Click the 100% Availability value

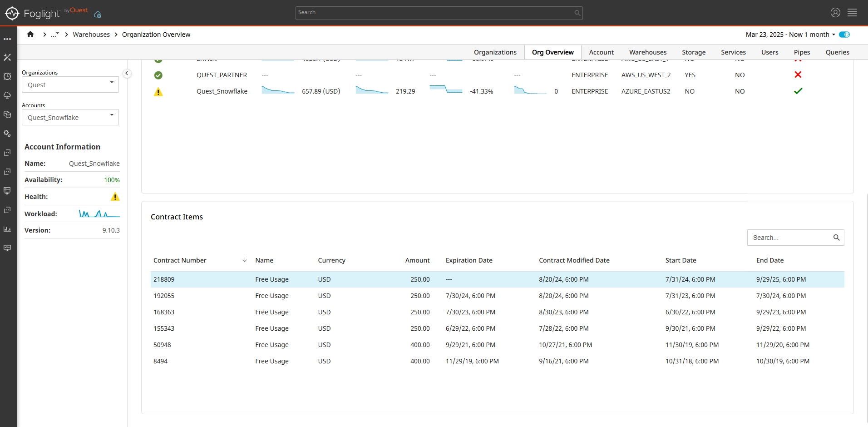pos(112,180)
